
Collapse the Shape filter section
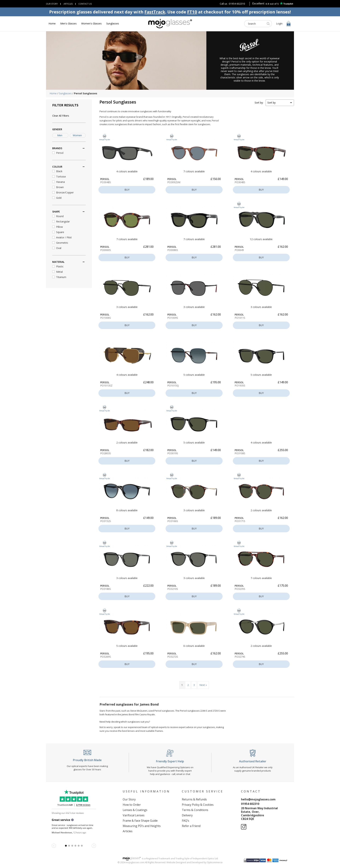coord(83,212)
